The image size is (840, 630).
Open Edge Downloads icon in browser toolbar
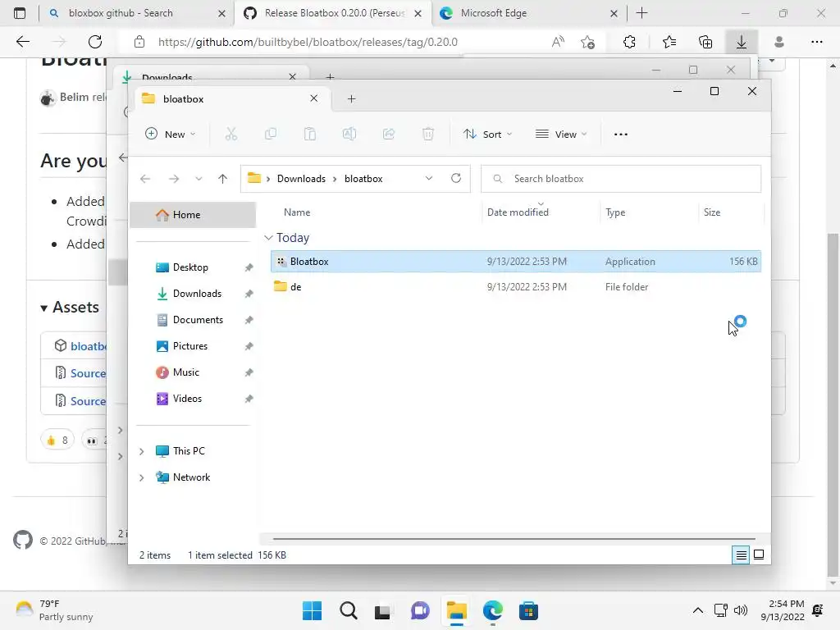click(742, 42)
